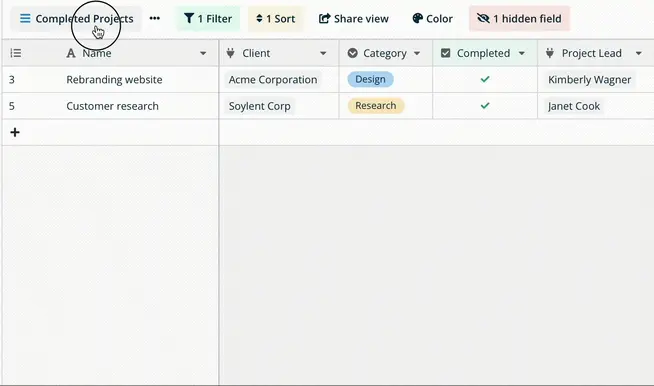Open view options three-dot menu
654x386 pixels.
point(155,18)
